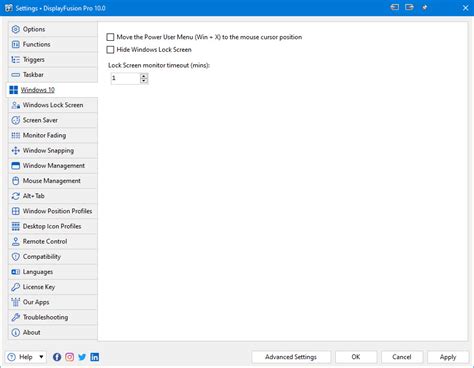Move window to previous monitor title bar icon

click(395, 7)
